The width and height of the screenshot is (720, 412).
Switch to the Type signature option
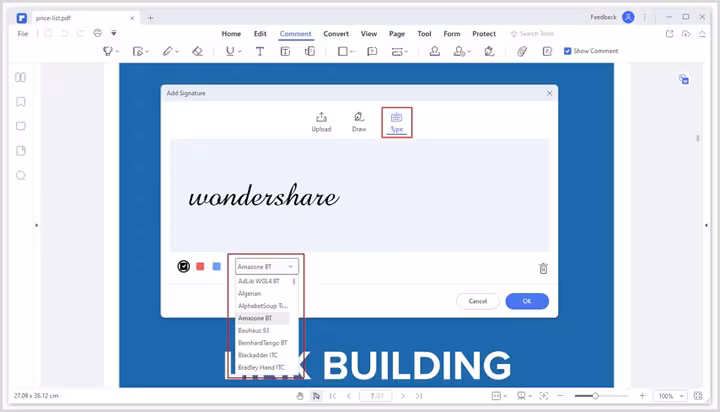[397, 122]
